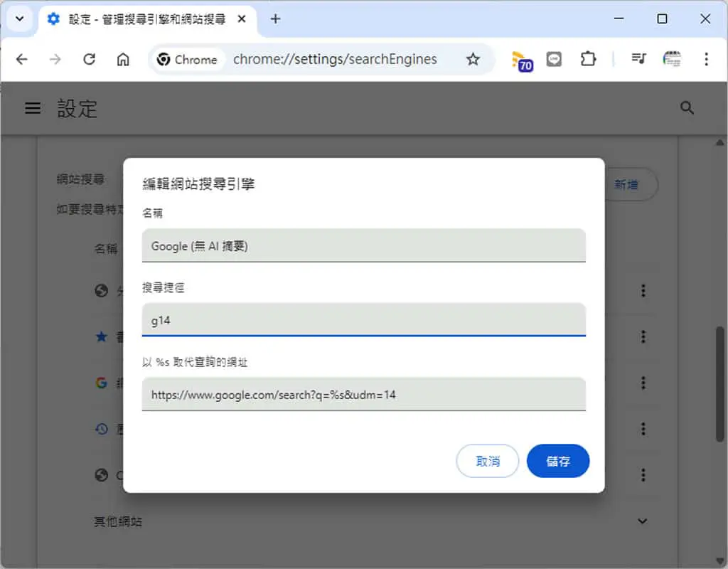Click the browser back arrow
Image resolution: width=728 pixels, height=569 pixels.
click(x=22, y=60)
